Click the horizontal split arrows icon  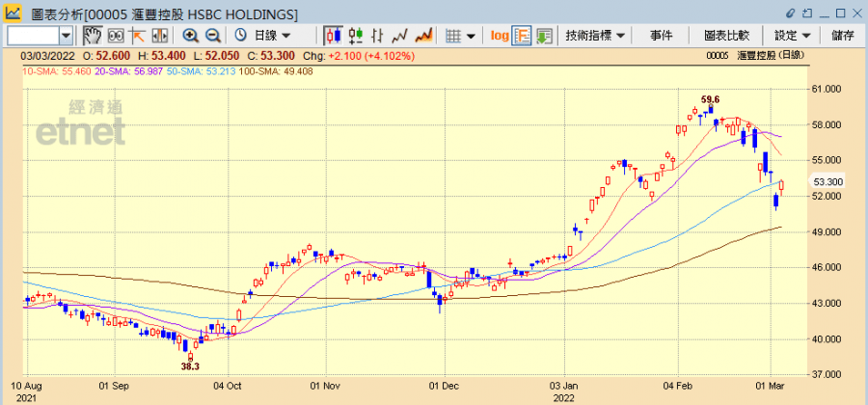(159, 36)
